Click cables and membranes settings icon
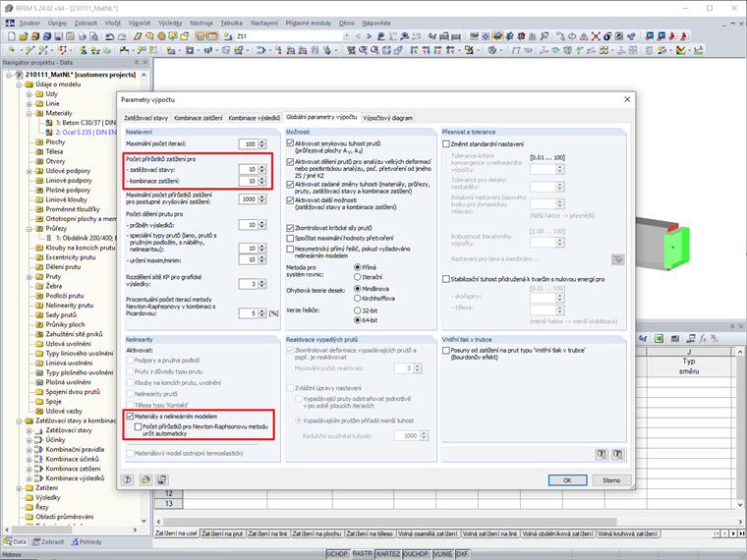This screenshot has height=560, width=747. click(618, 259)
